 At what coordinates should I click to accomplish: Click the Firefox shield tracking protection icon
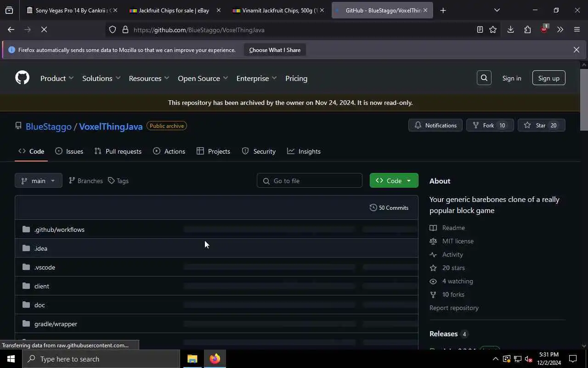click(x=113, y=30)
